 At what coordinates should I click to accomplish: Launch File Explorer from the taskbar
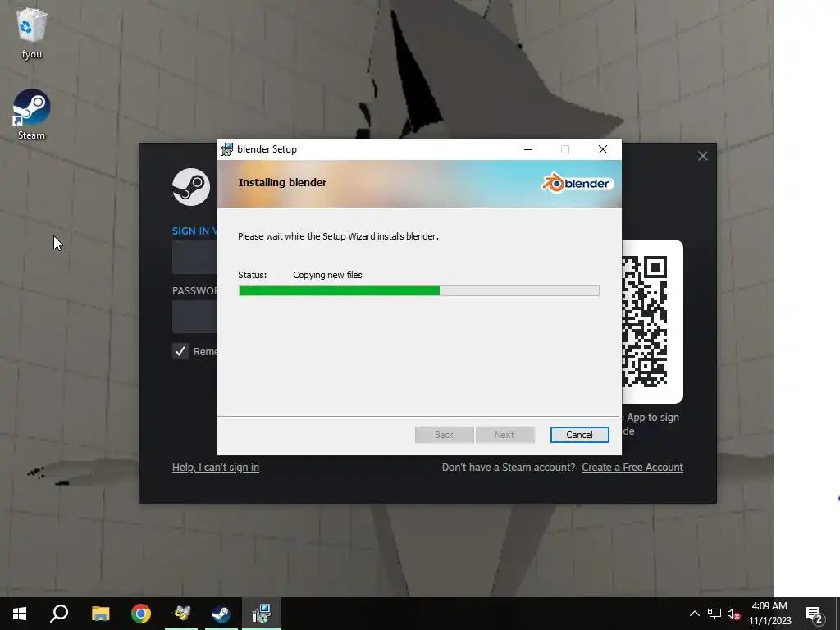100,614
